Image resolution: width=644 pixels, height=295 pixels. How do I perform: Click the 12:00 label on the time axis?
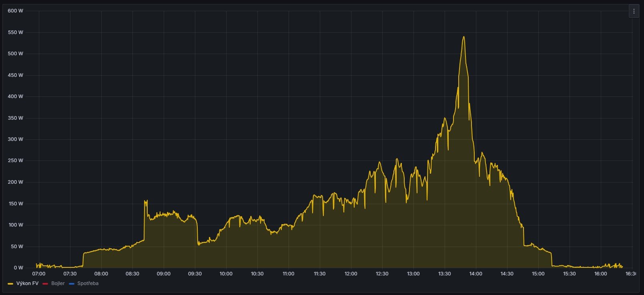click(351, 274)
